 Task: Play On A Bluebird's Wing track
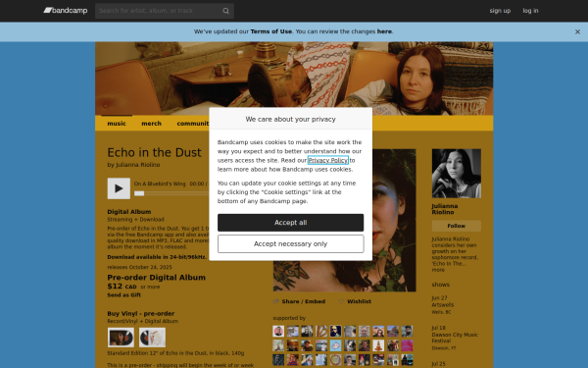[x=119, y=188]
